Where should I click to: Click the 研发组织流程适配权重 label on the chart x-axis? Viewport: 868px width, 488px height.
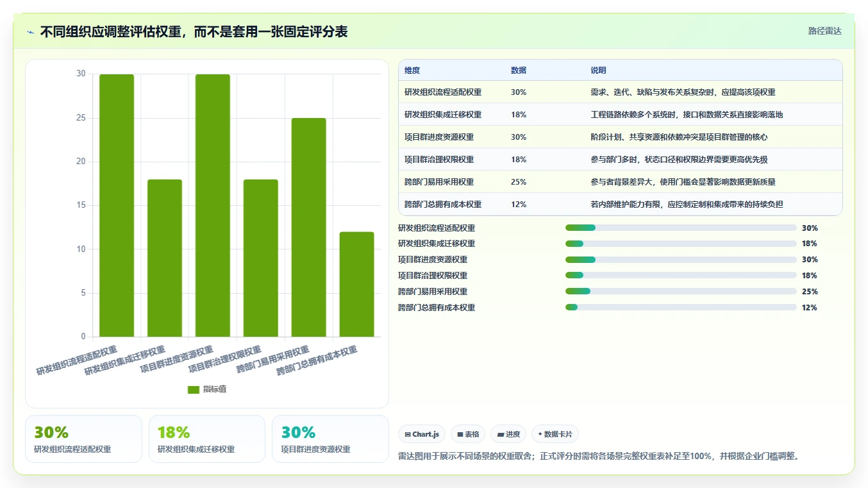pos(78,360)
